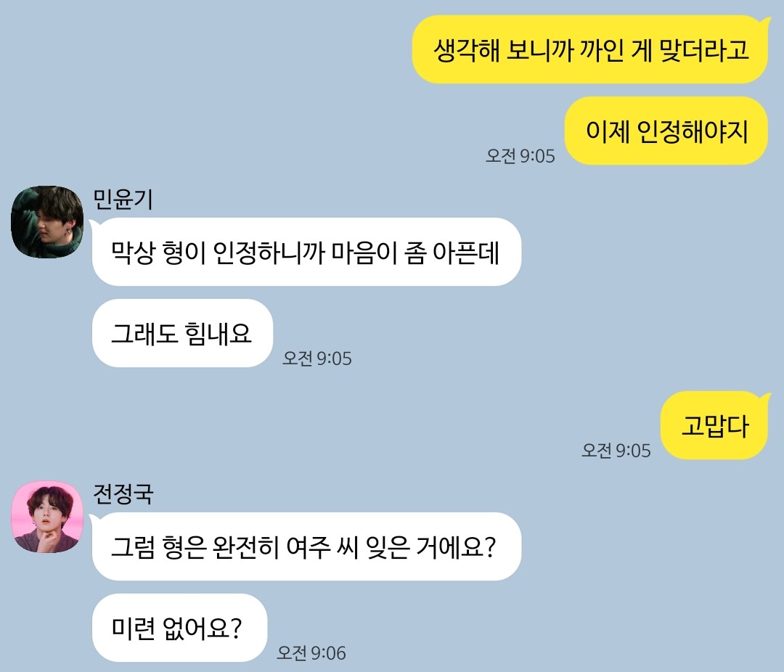Select the message '생각해 보니까 까인 게 맞더라고'
784x672 pixels.
(590, 49)
